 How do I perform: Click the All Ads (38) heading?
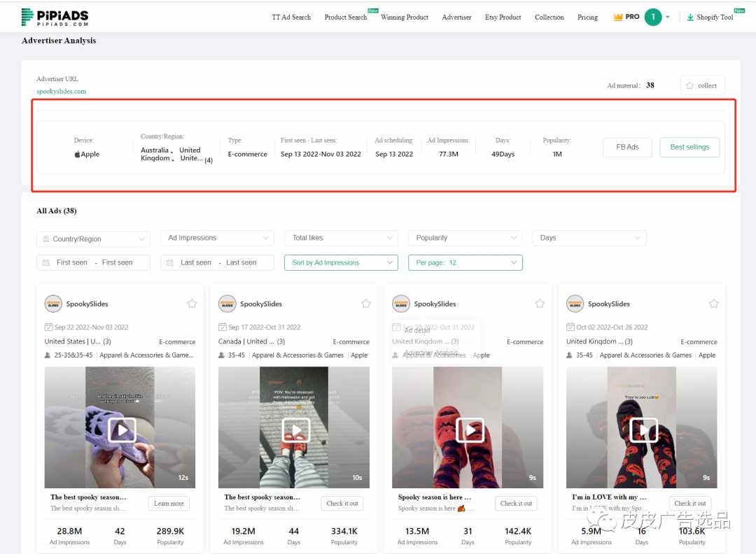57,211
